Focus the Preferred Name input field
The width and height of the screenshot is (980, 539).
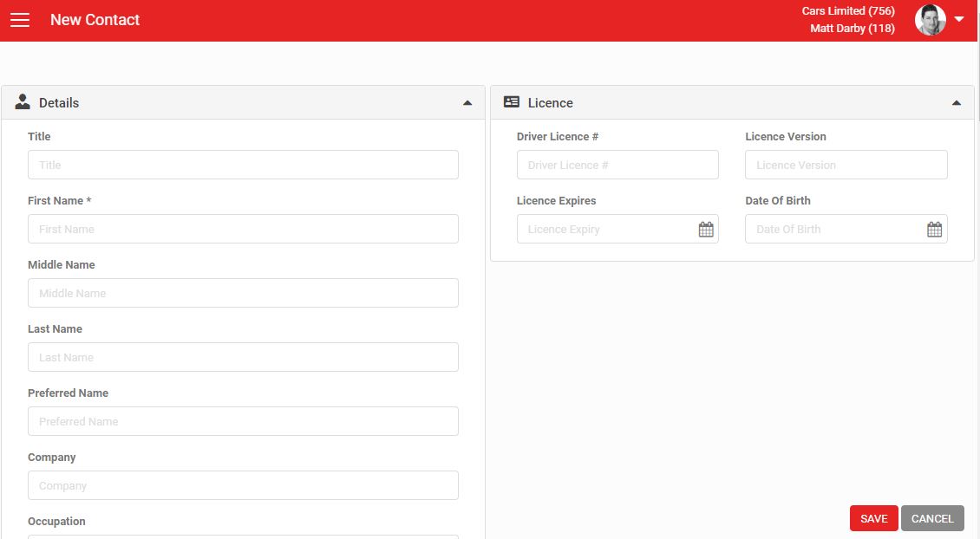coord(243,422)
